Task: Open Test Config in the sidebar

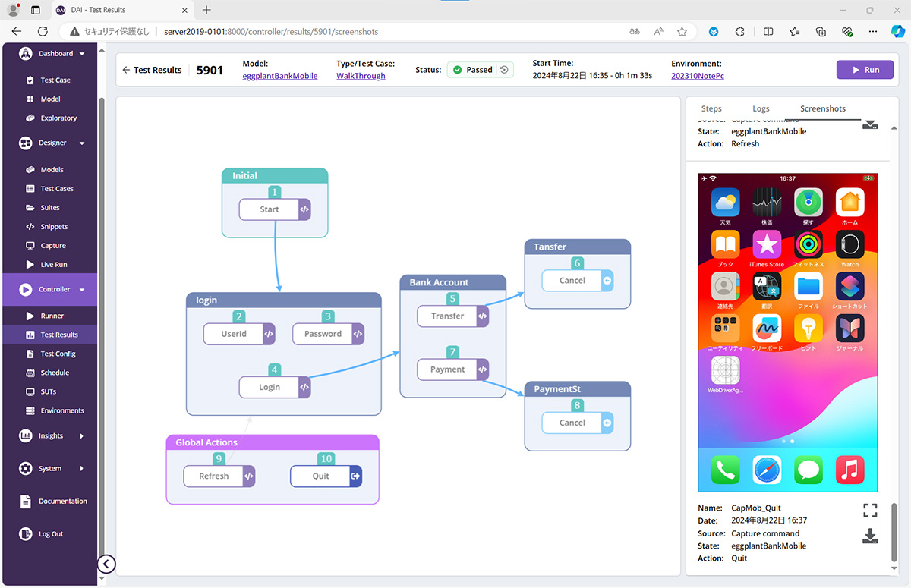Action: pos(58,354)
